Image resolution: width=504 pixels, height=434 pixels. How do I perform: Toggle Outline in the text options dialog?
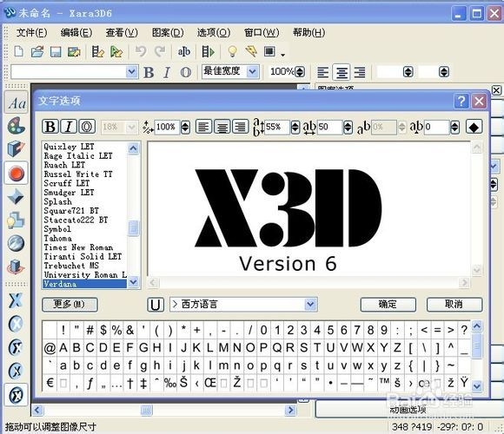tap(87, 127)
